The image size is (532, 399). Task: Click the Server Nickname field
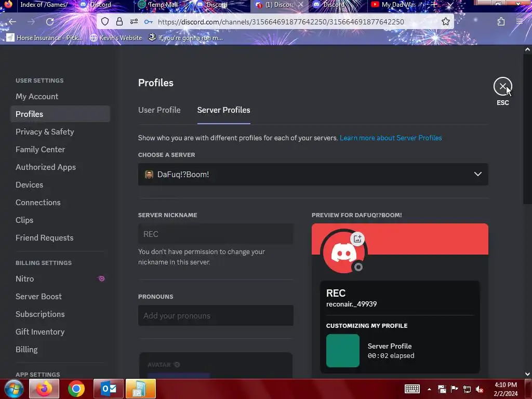[x=216, y=234]
